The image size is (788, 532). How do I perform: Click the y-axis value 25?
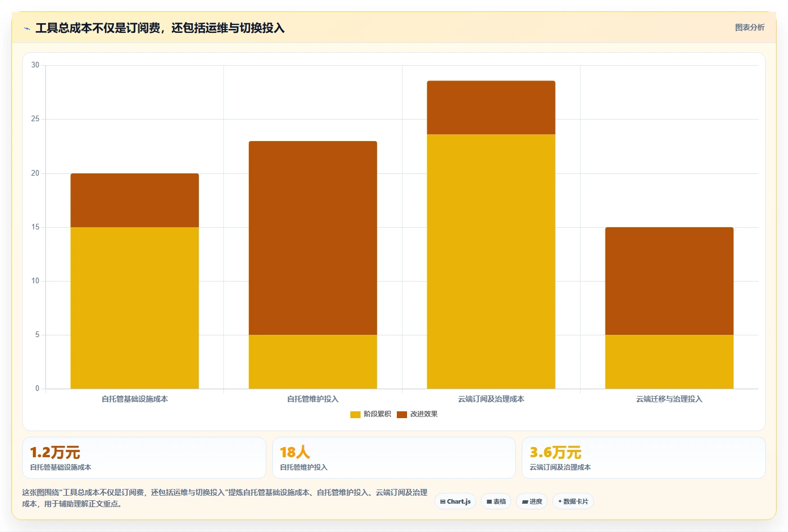click(x=35, y=119)
